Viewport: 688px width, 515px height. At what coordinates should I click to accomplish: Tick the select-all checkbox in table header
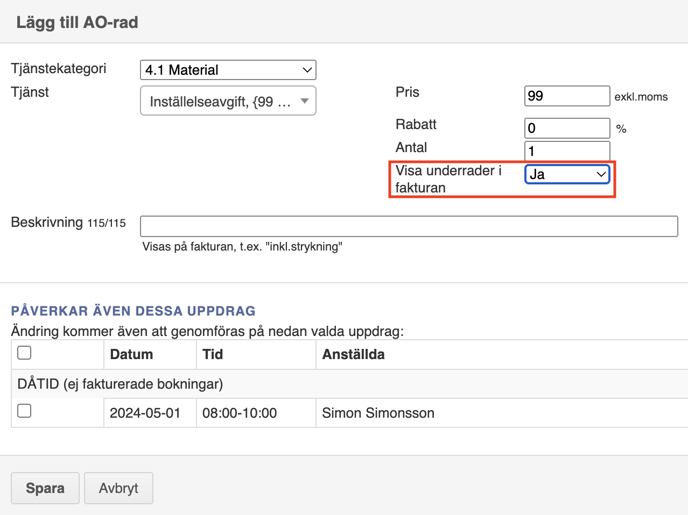24,353
